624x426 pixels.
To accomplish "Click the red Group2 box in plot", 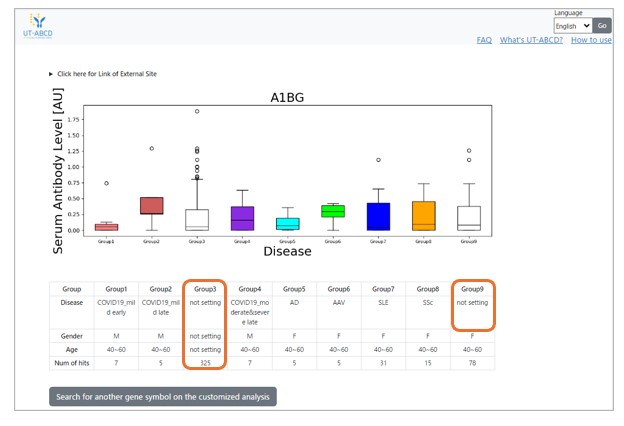I will coord(151,206).
